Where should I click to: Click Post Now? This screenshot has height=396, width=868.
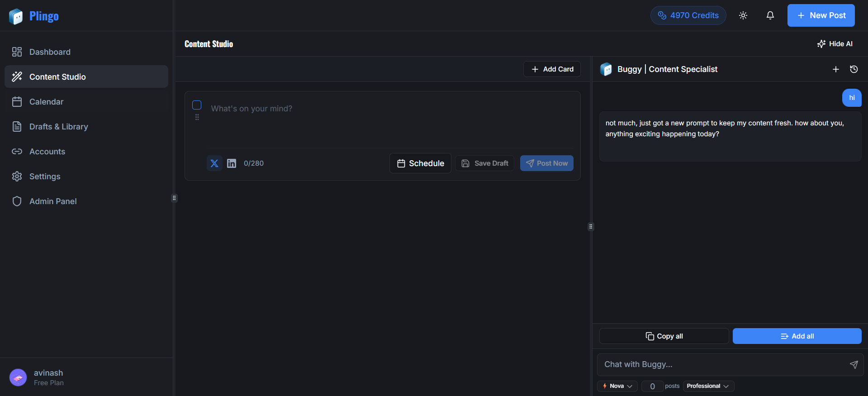click(x=547, y=163)
